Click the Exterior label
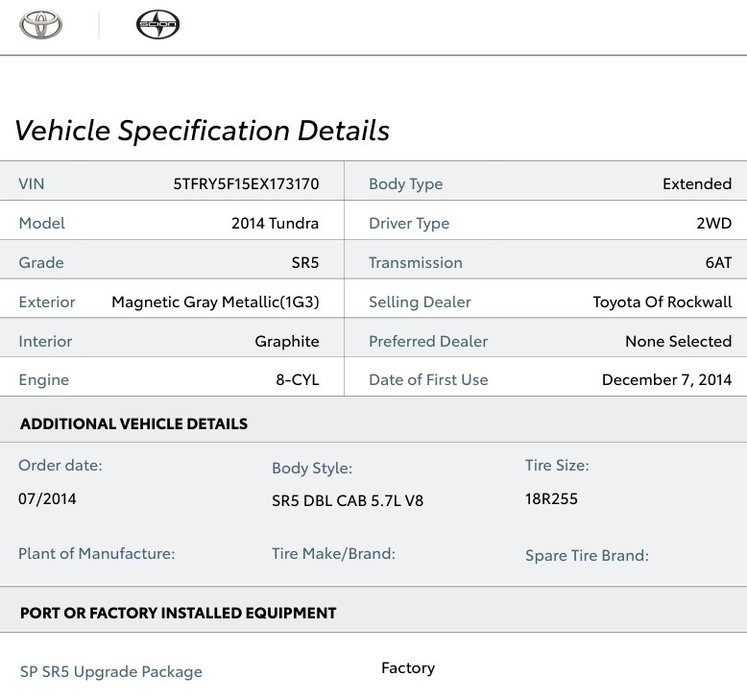The width and height of the screenshot is (747, 700). (47, 302)
